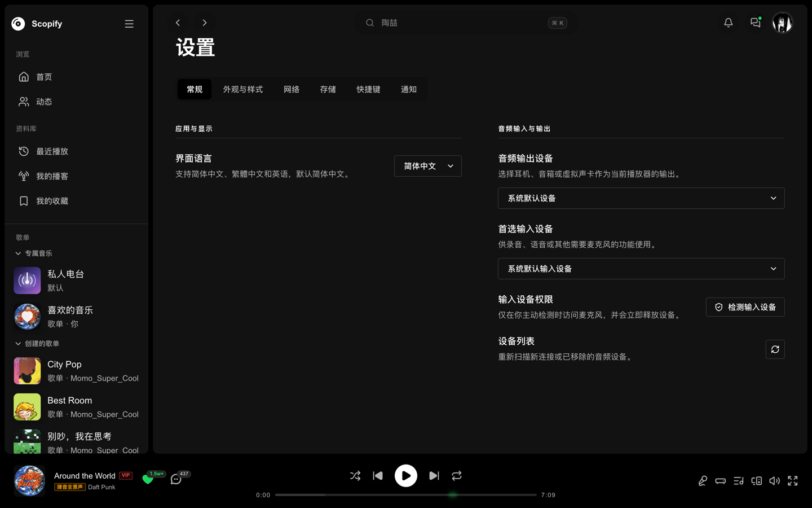The height and width of the screenshot is (508, 812).
Task: Switch to 存储 tab
Action: coord(328,89)
